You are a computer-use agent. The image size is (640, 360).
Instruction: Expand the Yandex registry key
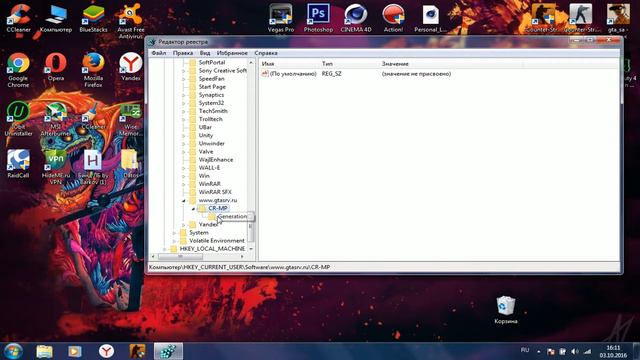(x=183, y=225)
